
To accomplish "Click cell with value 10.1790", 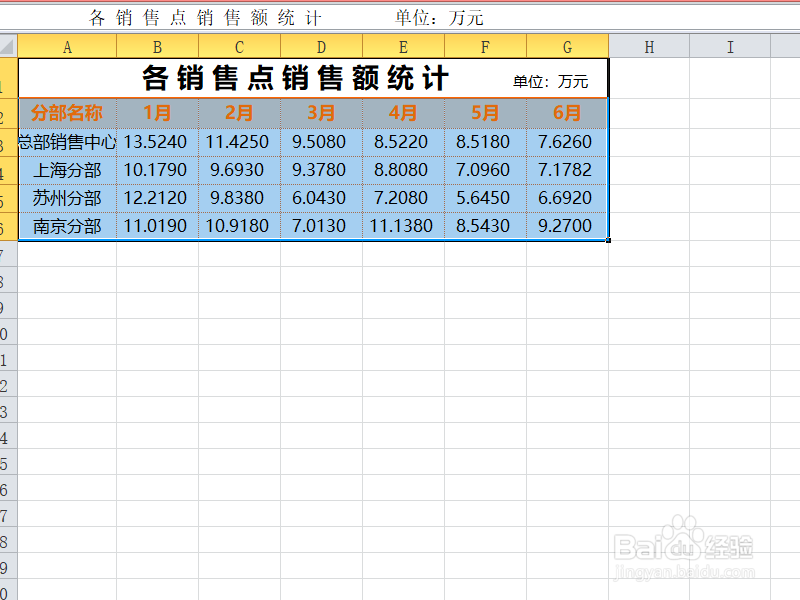I will [158, 170].
